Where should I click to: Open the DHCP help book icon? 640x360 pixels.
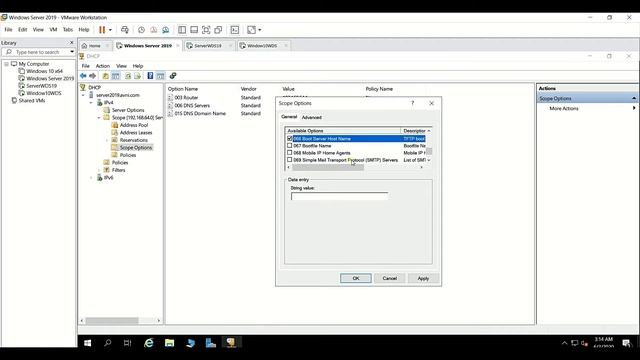point(150,76)
